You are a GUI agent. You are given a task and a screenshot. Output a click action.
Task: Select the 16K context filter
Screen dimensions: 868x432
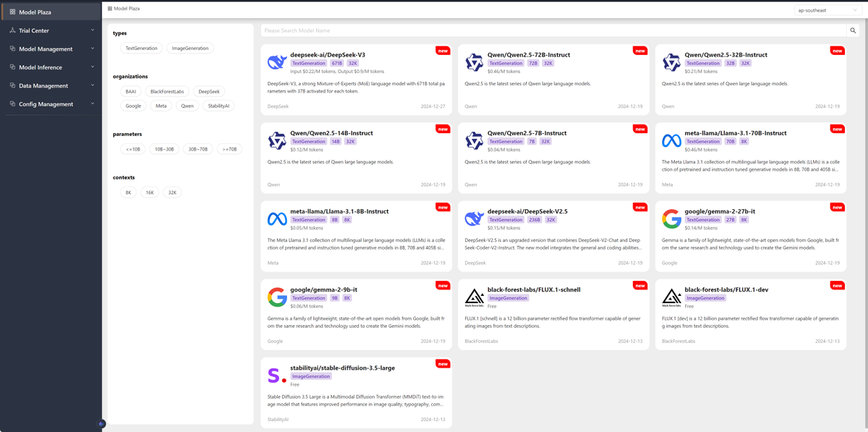point(150,192)
